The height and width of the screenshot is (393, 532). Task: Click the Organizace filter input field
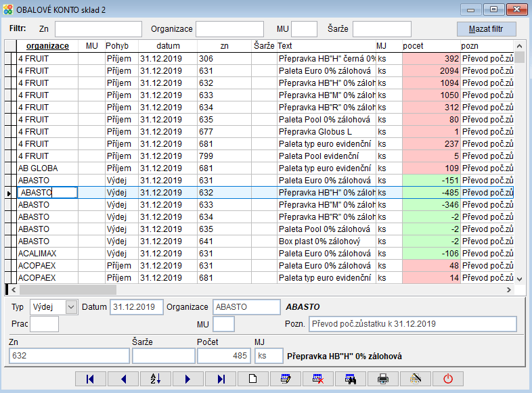coord(229,29)
